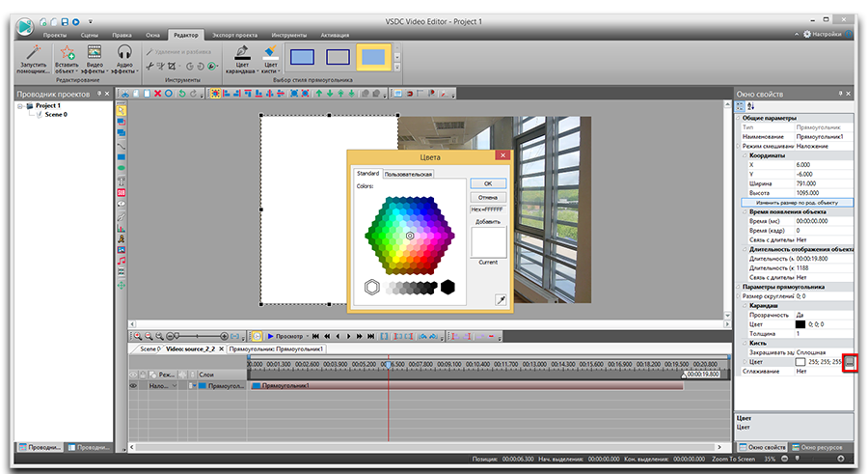Click brush white color swatch in properties
868x474 pixels.
800,362
